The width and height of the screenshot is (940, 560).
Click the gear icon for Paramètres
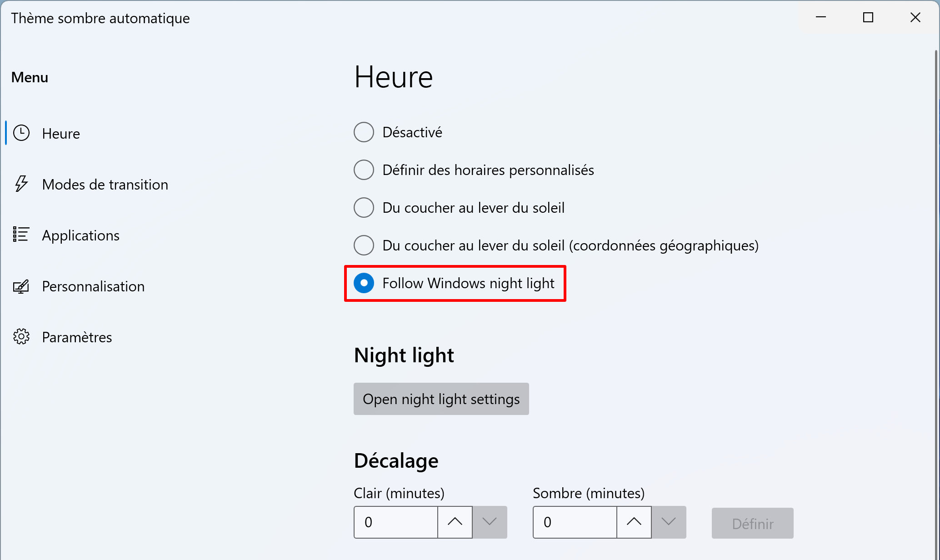pos(21,337)
